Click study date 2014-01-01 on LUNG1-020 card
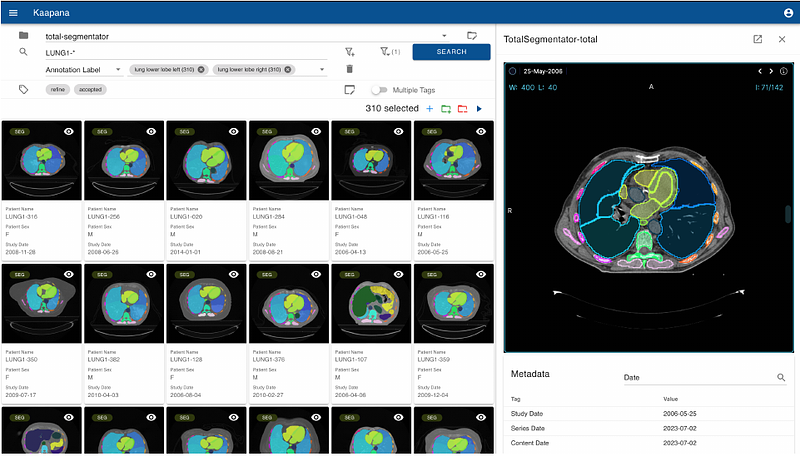Viewport: 800px width, 456px height. point(185,252)
